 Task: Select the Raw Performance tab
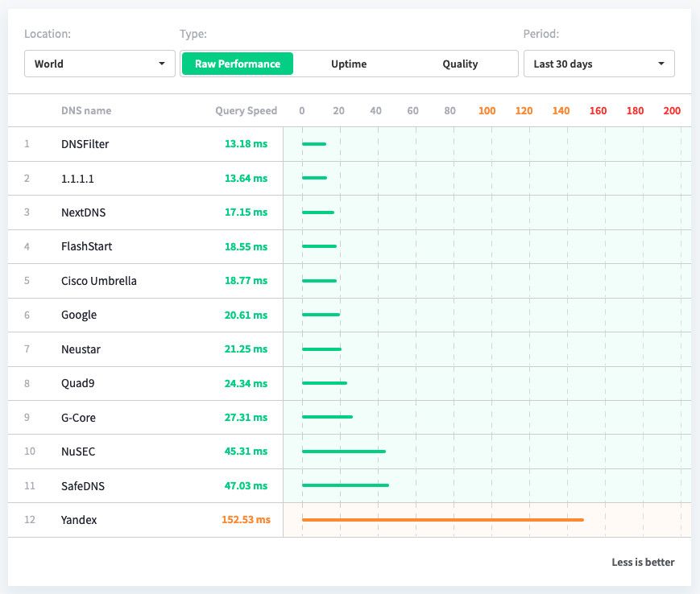coord(238,64)
